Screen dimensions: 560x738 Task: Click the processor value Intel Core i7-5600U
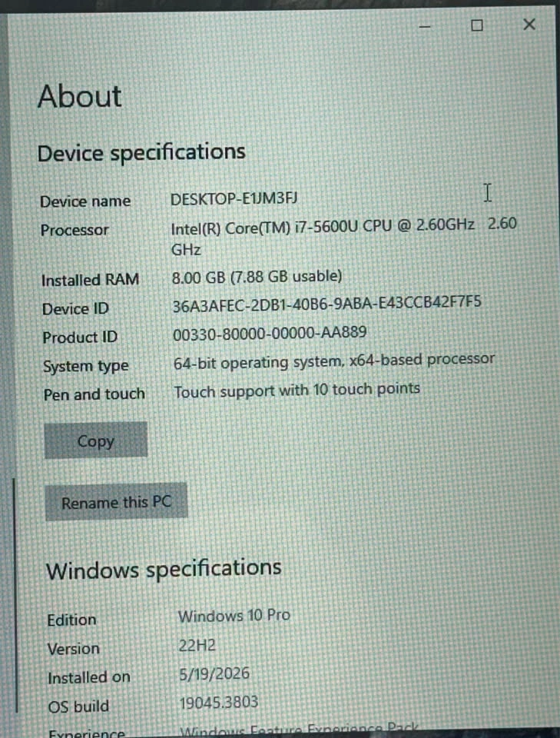point(343,236)
